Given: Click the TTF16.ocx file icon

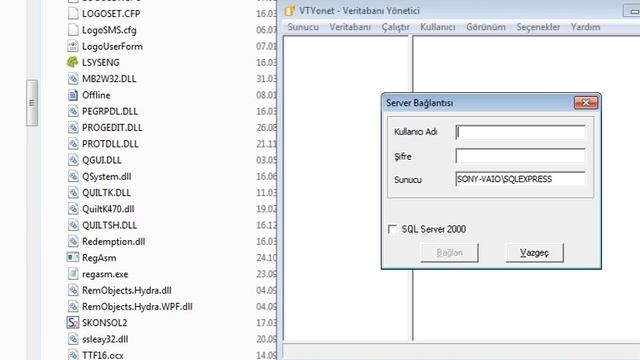Looking at the screenshot, I should [73, 355].
